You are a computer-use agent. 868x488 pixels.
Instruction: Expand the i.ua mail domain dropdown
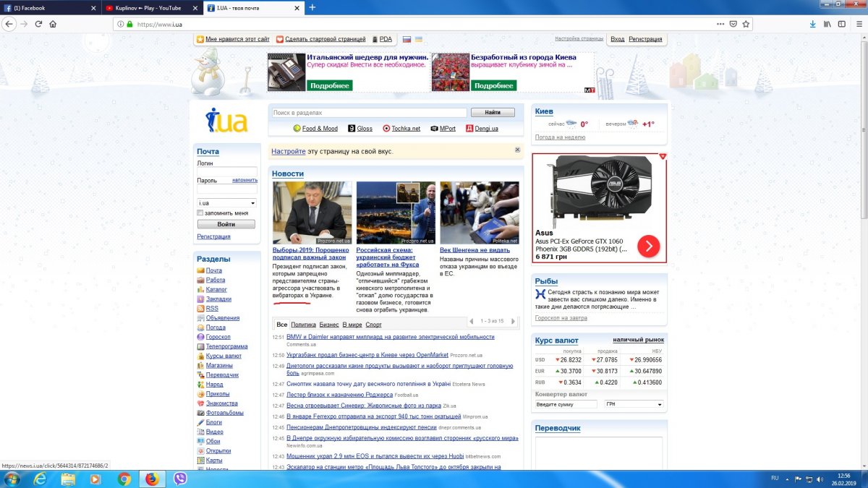(x=226, y=203)
